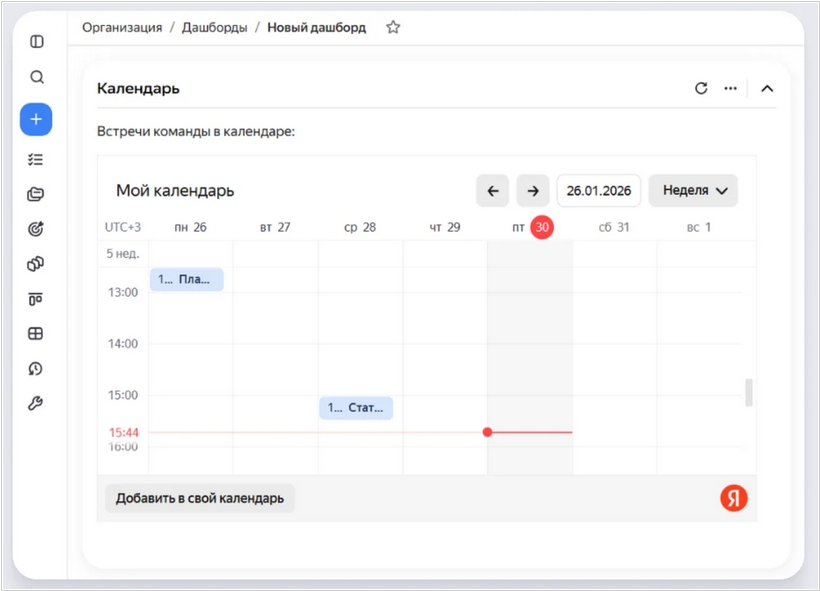Open the boards icon in sidebar
The width and height of the screenshot is (820, 591).
tap(36, 299)
